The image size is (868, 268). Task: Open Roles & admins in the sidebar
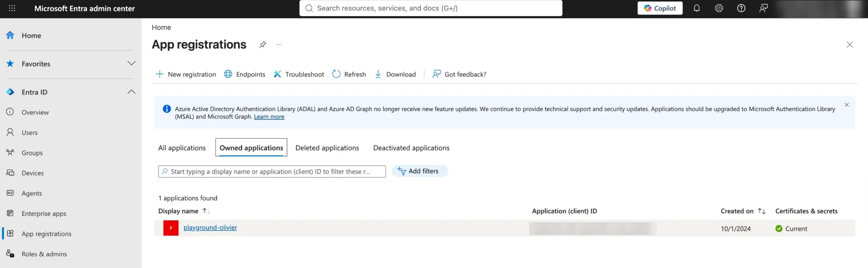(x=44, y=254)
